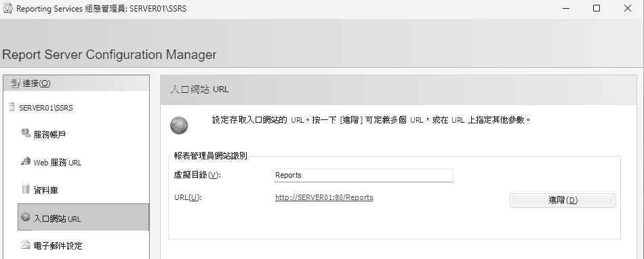Click the Report Server Configuration Manager heading
The image size is (644, 259).
(109, 55)
